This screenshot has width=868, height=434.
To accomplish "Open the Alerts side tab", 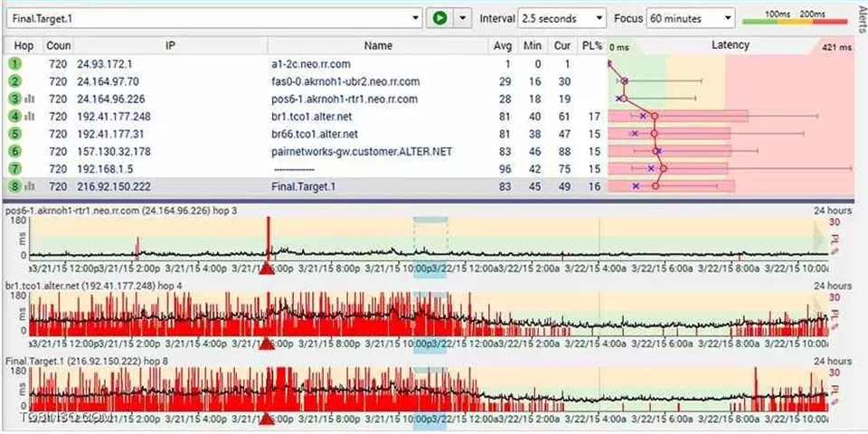I will (x=859, y=20).
